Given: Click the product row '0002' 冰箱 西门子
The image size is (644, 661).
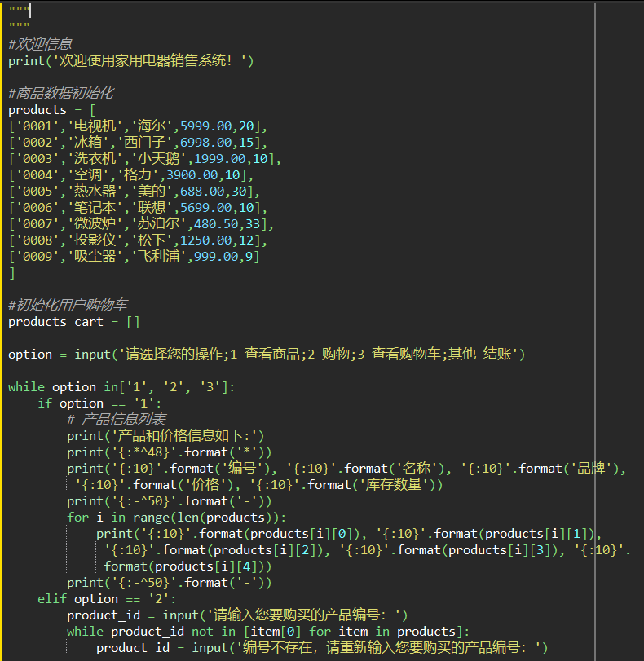Looking at the screenshot, I should (x=138, y=143).
